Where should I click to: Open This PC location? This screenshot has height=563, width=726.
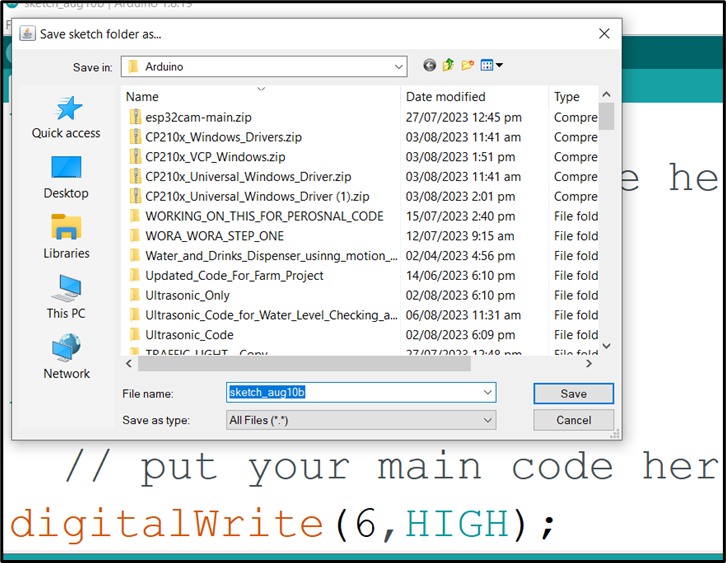pyautogui.click(x=66, y=297)
